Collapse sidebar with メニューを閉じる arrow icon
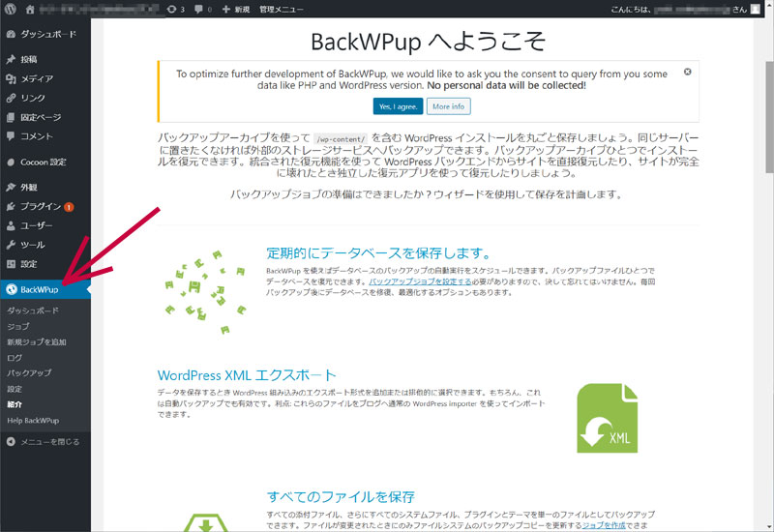Screen dimensions: 774x532 (11, 442)
